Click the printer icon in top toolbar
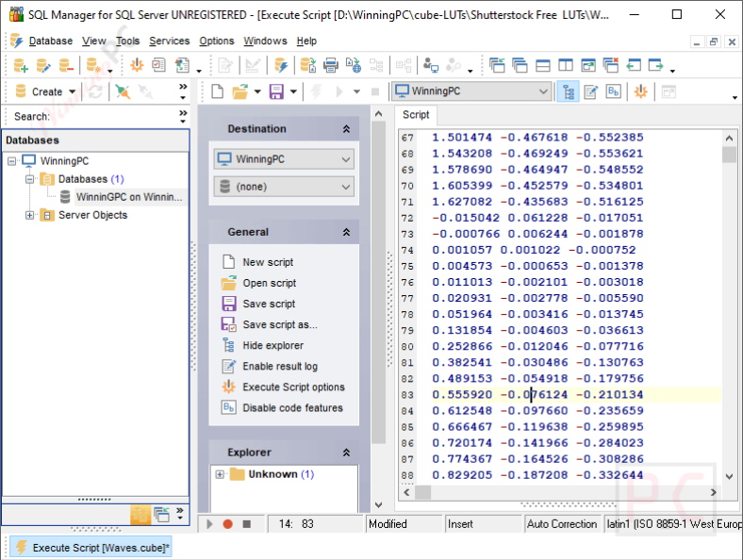The height and width of the screenshot is (560, 743). click(331, 65)
